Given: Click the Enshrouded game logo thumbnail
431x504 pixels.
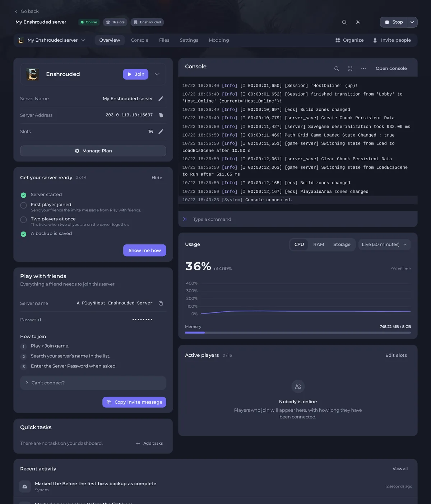Looking at the screenshot, I should 33,74.
